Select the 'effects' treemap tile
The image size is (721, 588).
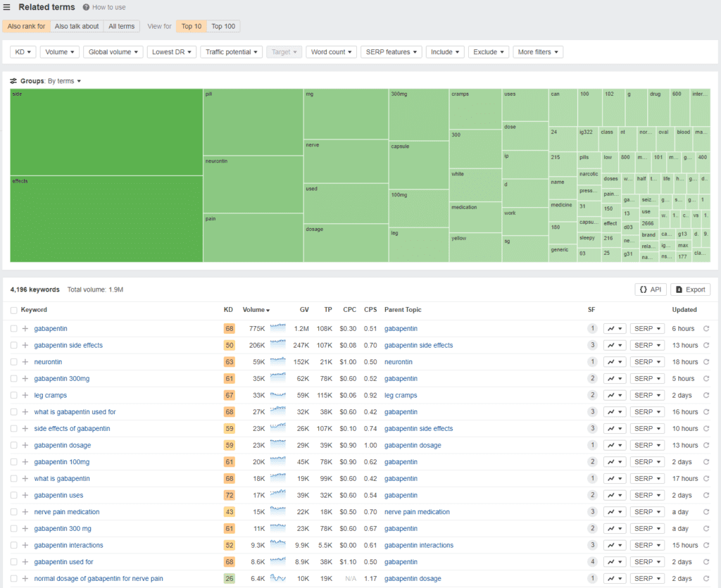click(x=106, y=219)
